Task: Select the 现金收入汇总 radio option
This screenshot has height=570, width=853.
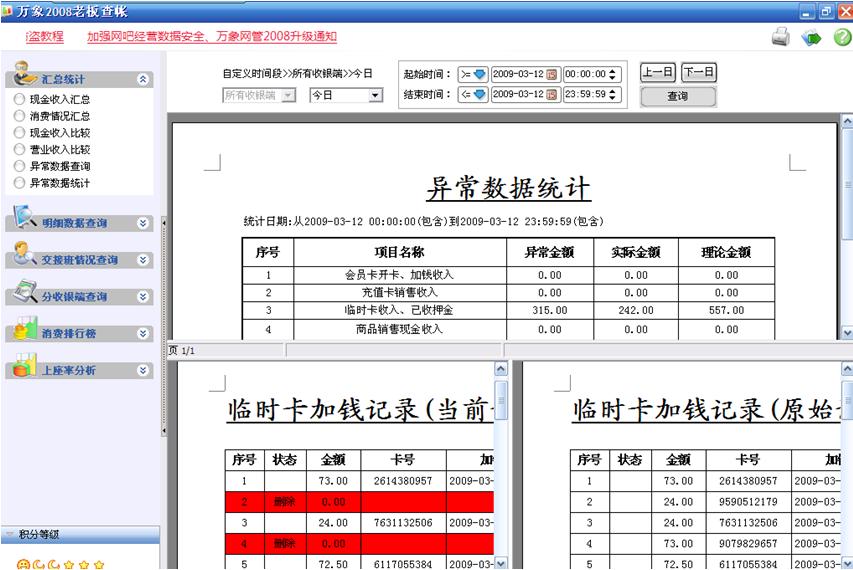Action: point(19,99)
